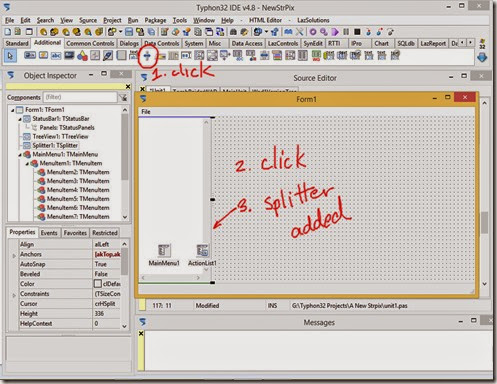This screenshot has height=384, width=497.
Task: Expand the Constraints property
Action: (x=14, y=296)
